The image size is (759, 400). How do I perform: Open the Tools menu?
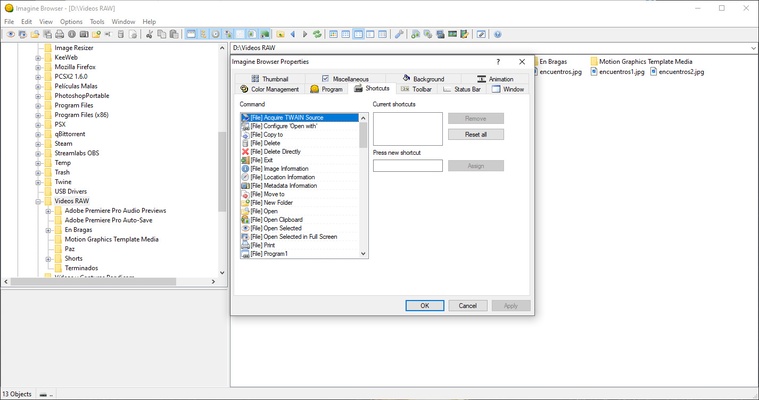pos(97,21)
